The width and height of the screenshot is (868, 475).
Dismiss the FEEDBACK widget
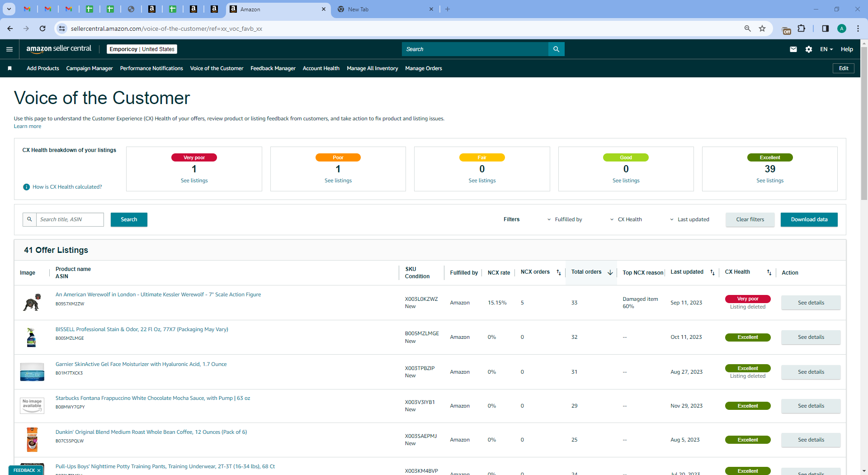point(39,470)
